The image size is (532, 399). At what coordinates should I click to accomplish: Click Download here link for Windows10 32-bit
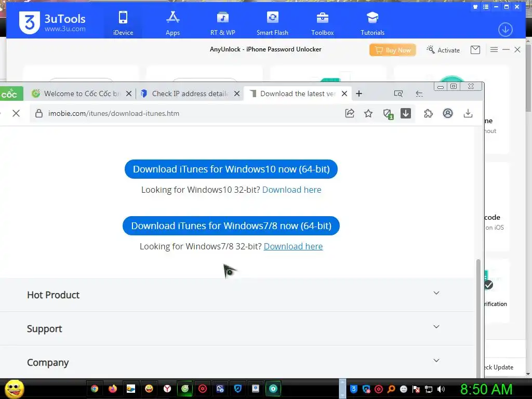(292, 190)
